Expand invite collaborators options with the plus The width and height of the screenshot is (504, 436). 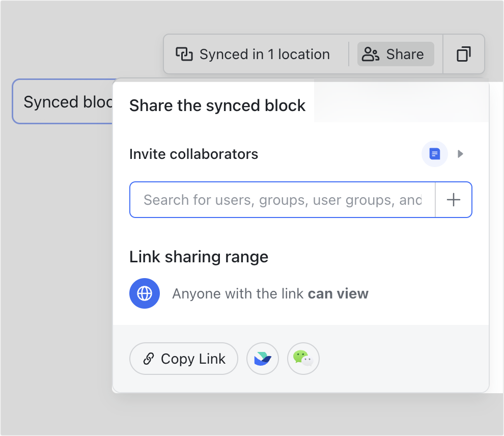click(x=453, y=200)
